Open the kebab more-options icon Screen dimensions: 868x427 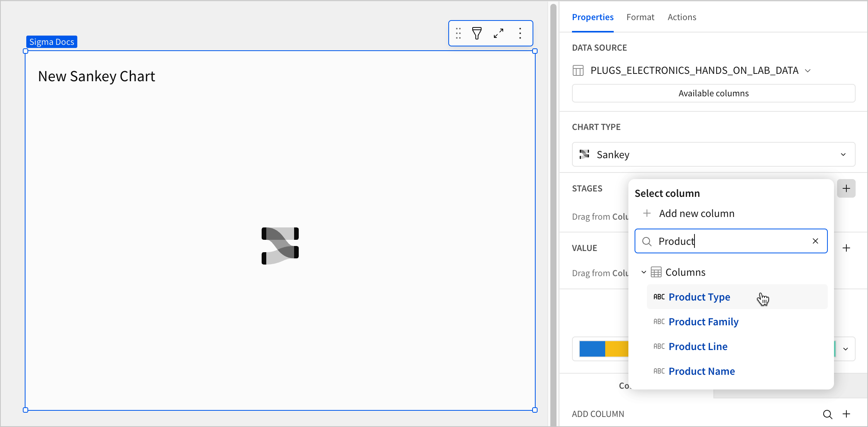[x=520, y=34]
